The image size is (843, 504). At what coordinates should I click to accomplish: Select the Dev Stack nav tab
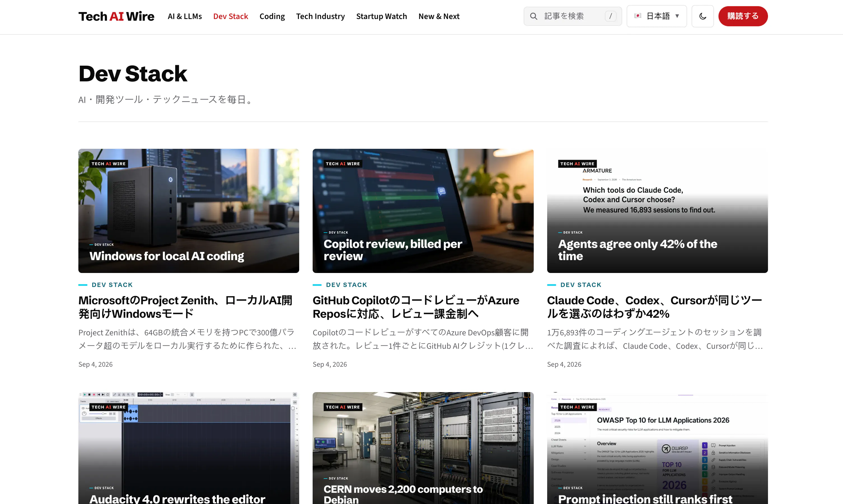tap(230, 16)
